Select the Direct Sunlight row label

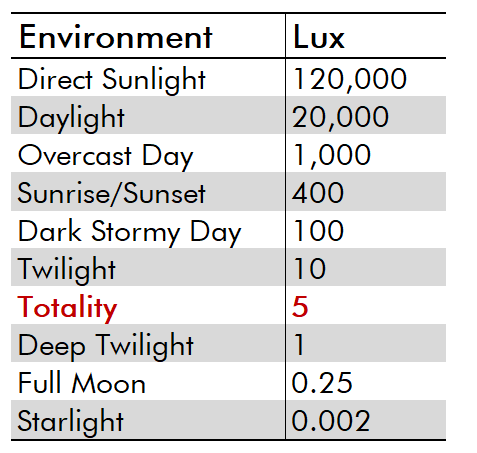tap(112, 80)
